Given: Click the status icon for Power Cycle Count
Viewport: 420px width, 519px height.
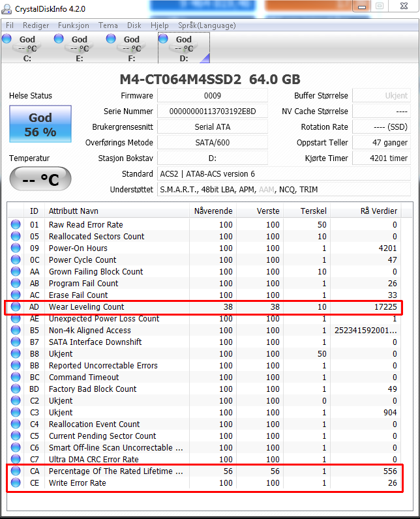Looking at the screenshot, I should click(16, 259).
